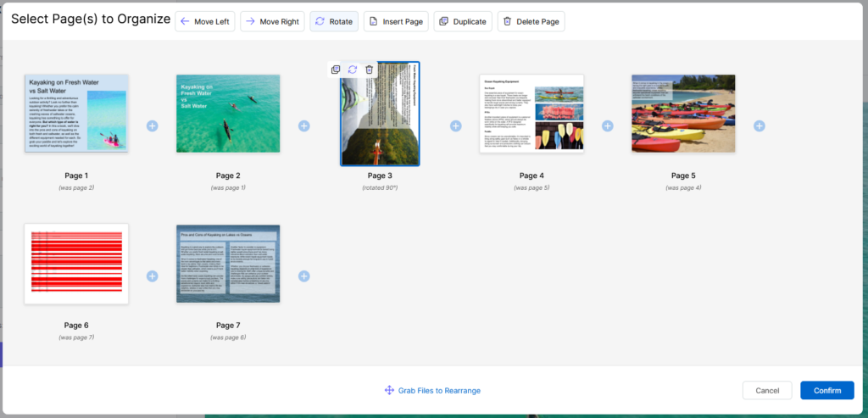Select the rotated Page 3 thumbnail
This screenshot has height=418, width=868.
click(380, 114)
